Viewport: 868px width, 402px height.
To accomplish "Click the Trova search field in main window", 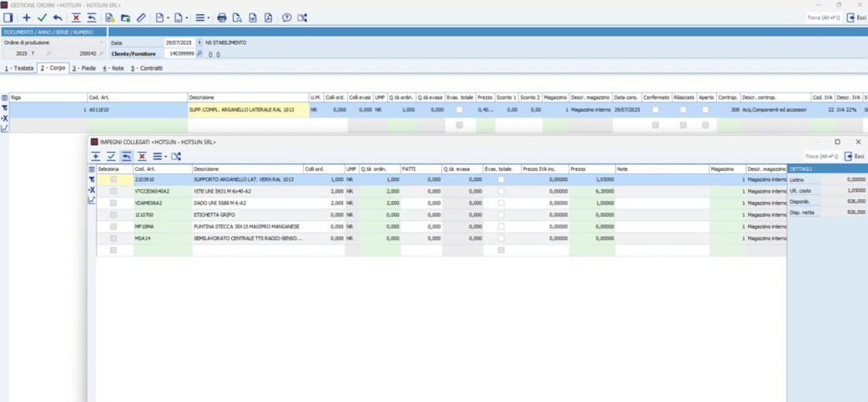I will click(823, 18).
